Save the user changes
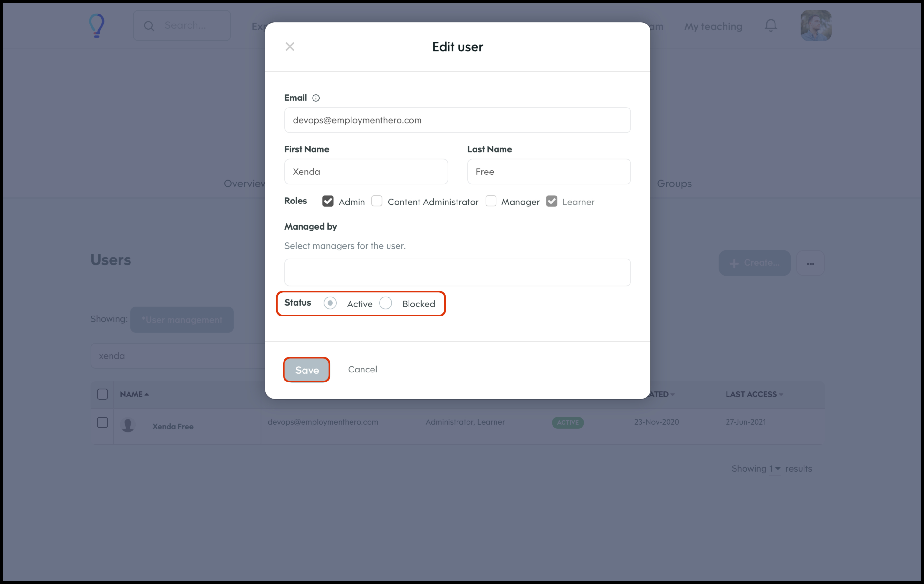924x584 pixels. [x=307, y=370]
